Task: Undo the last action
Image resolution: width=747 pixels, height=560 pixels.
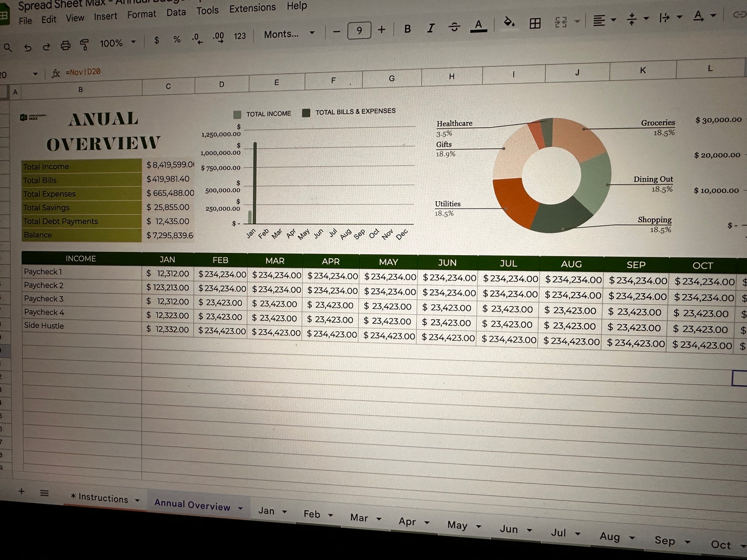Action: click(27, 47)
